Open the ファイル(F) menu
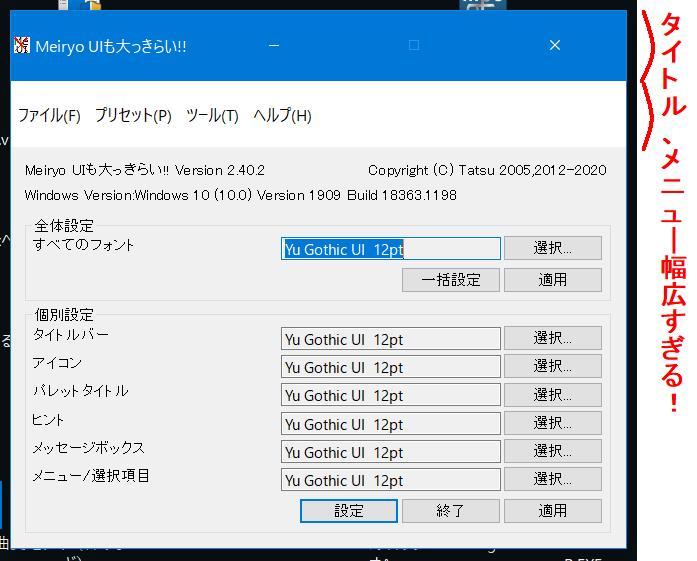Screen dimensions: 697x561 (49, 116)
